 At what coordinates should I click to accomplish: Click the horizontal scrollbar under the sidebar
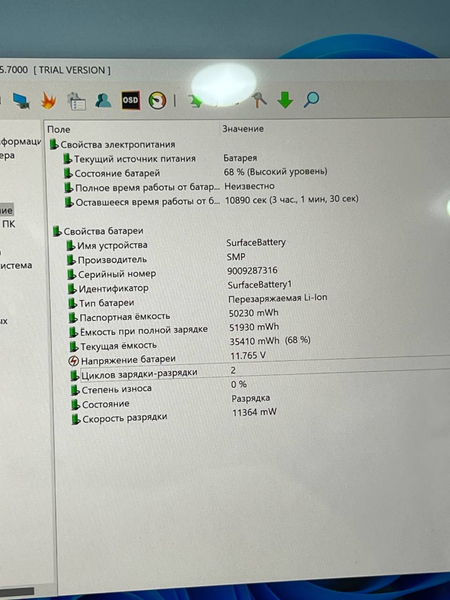pos(17,592)
